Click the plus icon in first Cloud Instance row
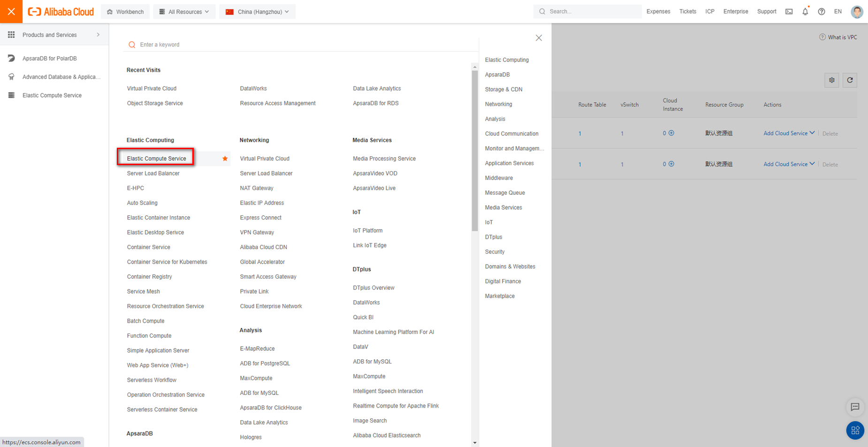Viewport: 868px width, 447px height. point(671,133)
